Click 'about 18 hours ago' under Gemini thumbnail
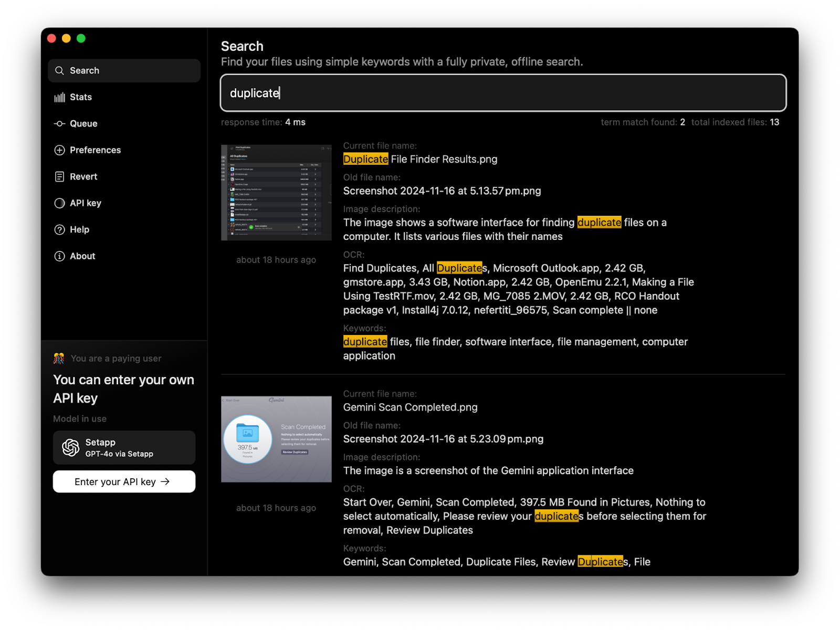The height and width of the screenshot is (630, 840). coord(276,508)
